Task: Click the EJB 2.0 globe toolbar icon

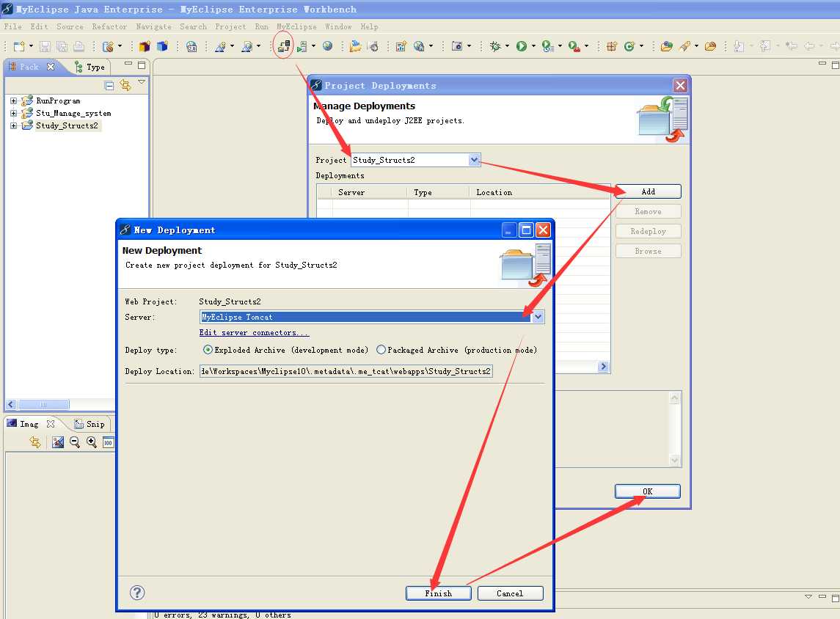Action: click(191, 47)
